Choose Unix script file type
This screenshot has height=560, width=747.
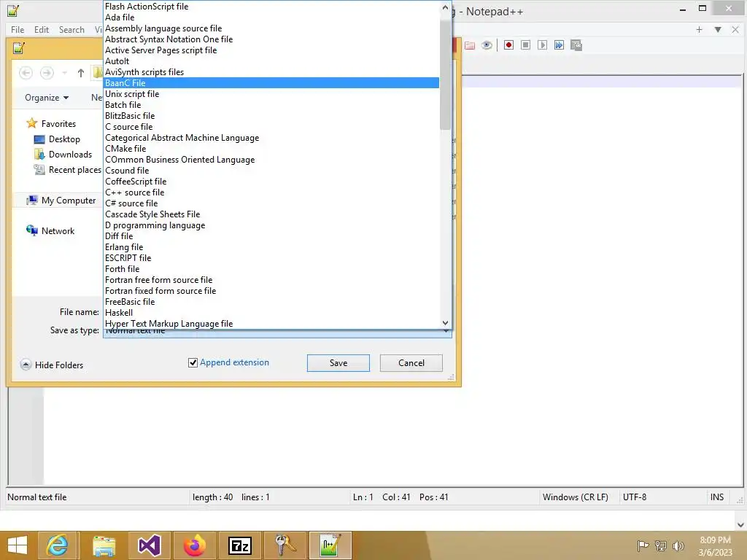click(271, 94)
